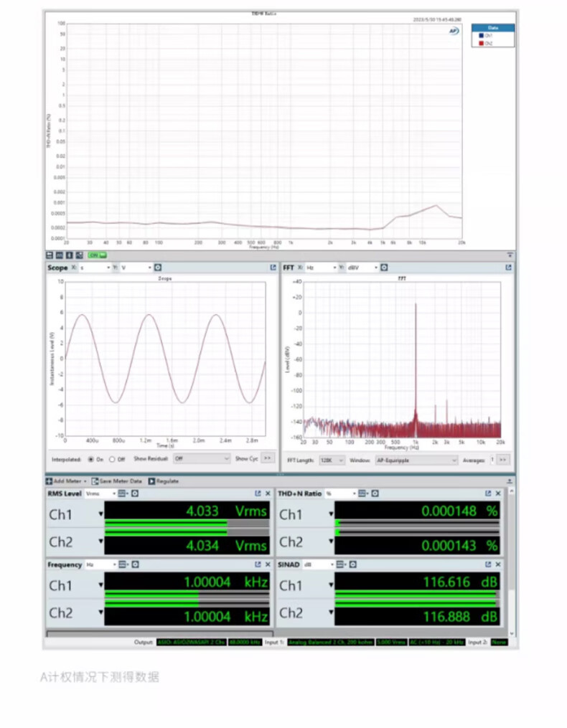
Task: Close the RMS Level meter
Action: click(x=268, y=493)
